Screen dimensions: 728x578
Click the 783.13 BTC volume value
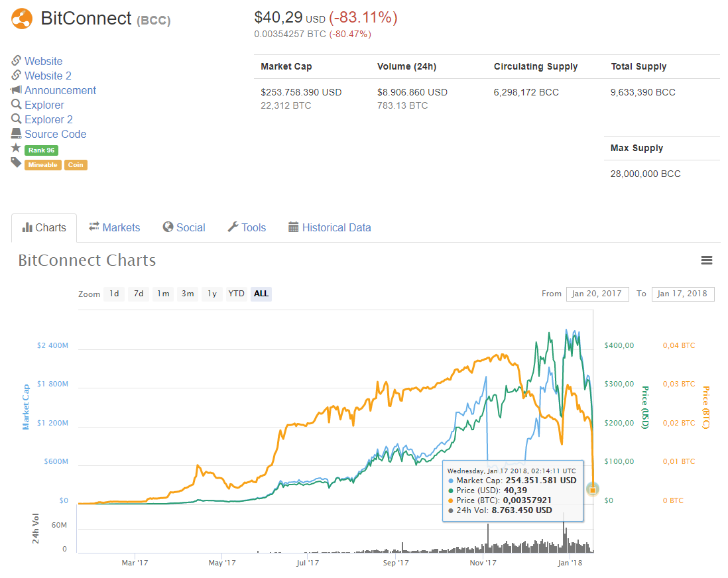click(402, 105)
